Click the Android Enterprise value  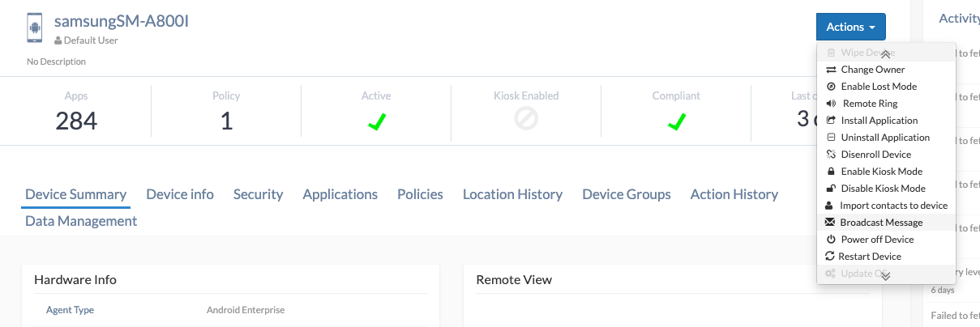click(246, 310)
